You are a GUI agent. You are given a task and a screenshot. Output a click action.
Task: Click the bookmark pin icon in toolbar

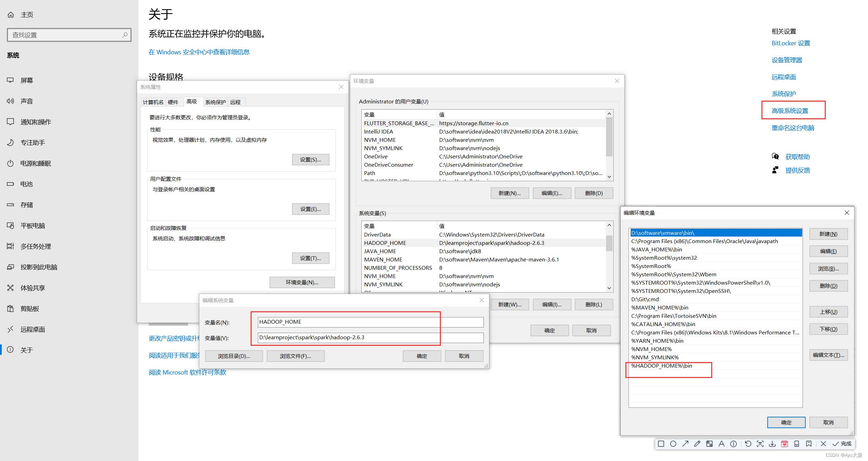(809, 444)
